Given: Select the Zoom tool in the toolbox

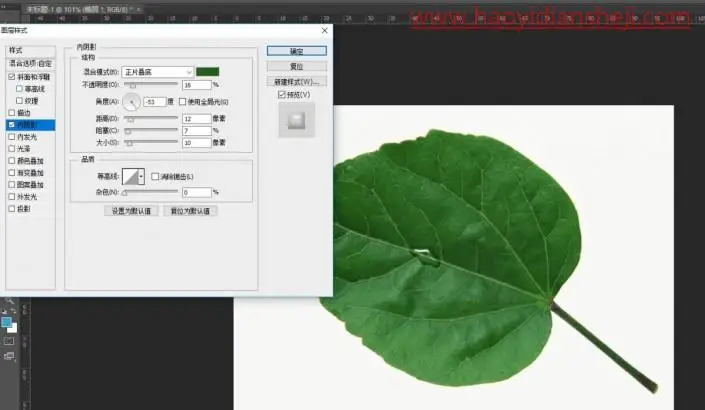Looking at the screenshot, I should (x=9, y=301).
